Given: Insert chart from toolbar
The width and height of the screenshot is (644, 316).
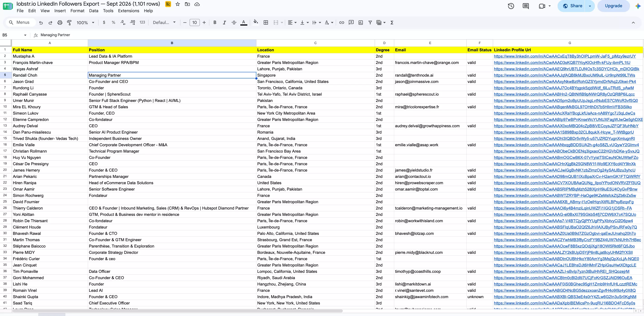Looking at the screenshot, I should (x=360, y=22).
